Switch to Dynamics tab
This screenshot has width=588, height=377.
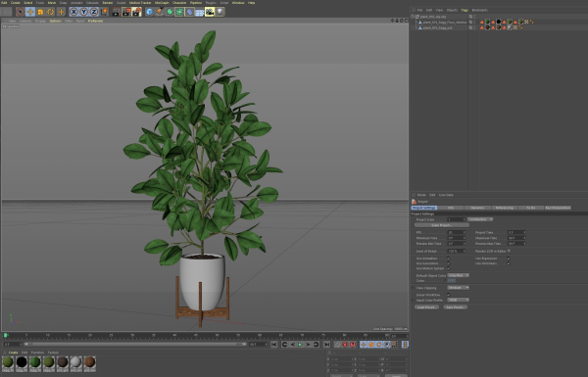(477, 208)
